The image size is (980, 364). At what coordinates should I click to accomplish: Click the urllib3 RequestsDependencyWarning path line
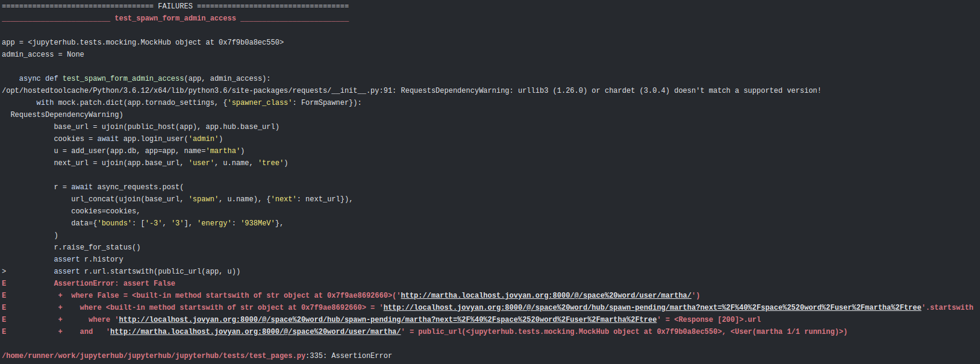pos(411,90)
